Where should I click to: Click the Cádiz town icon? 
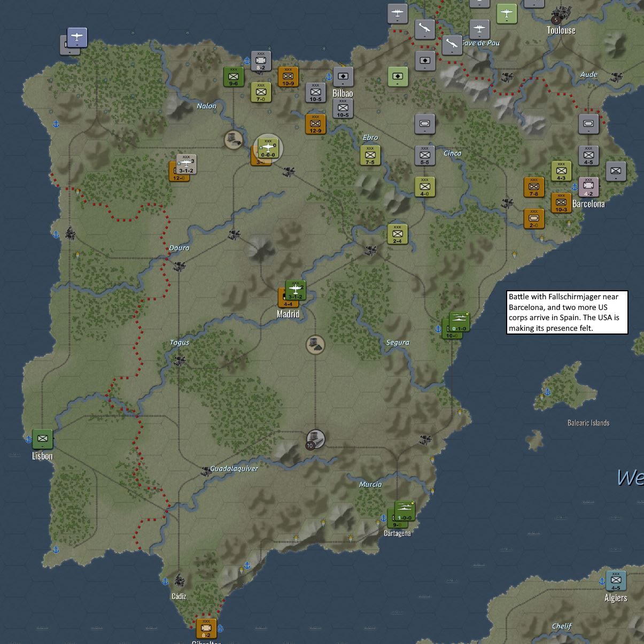click(x=179, y=580)
